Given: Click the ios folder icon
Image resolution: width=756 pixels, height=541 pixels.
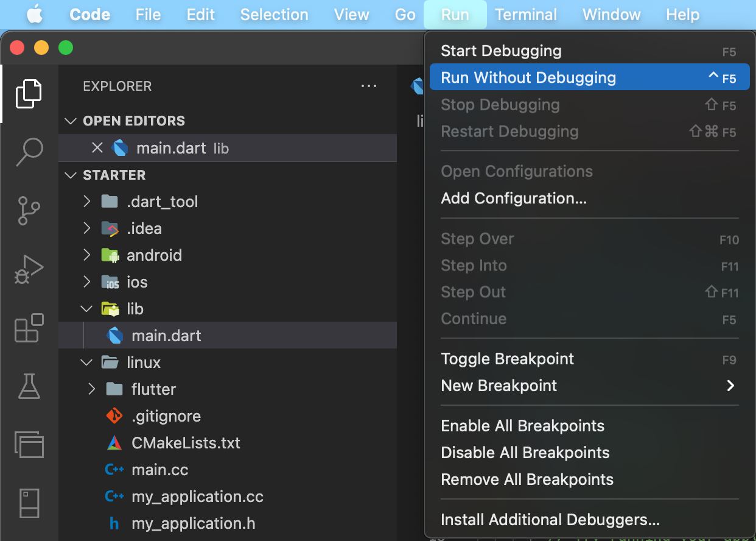Looking at the screenshot, I should [x=110, y=282].
